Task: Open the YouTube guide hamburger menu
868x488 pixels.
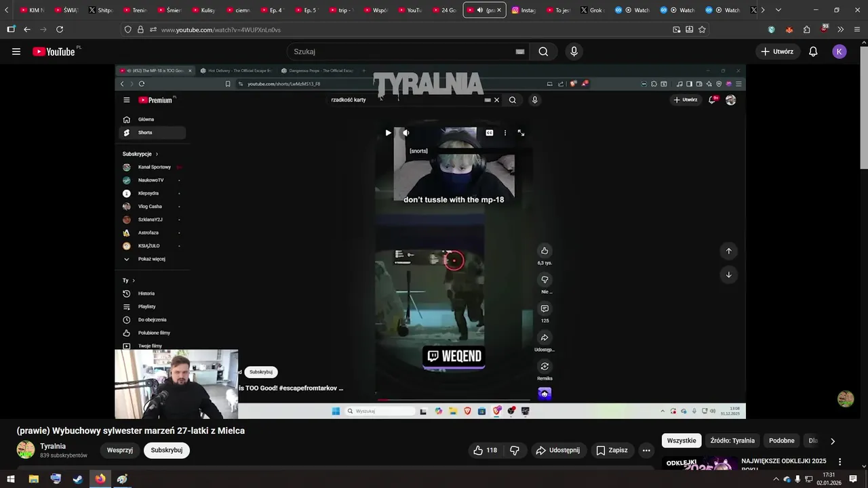Action: [16, 52]
